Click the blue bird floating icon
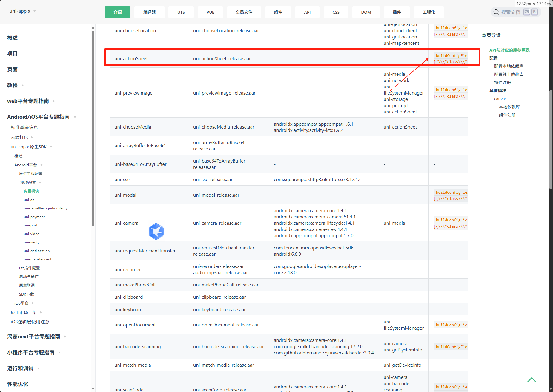This screenshot has width=553, height=392. (x=156, y=232)
